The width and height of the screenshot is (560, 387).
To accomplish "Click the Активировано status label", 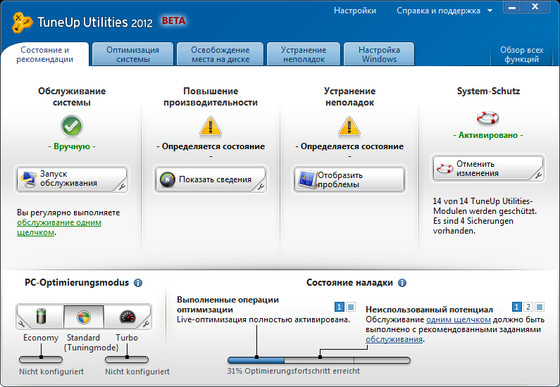I will (488, 135).
